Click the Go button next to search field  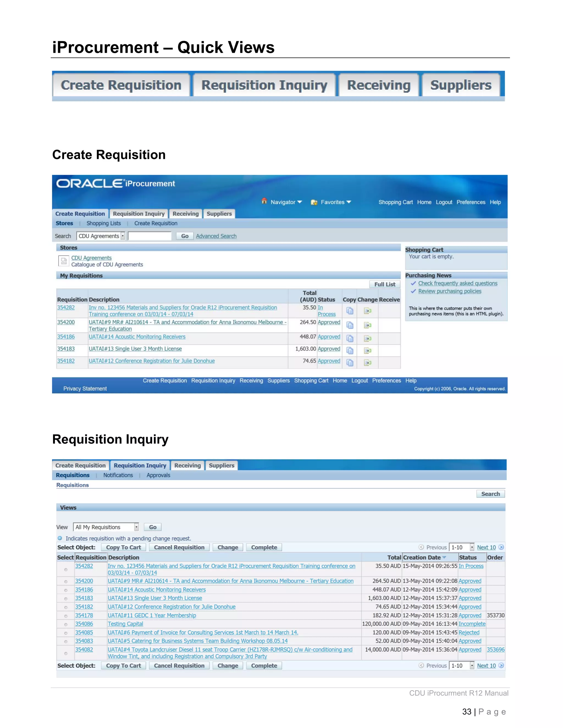tap(185, 236)
